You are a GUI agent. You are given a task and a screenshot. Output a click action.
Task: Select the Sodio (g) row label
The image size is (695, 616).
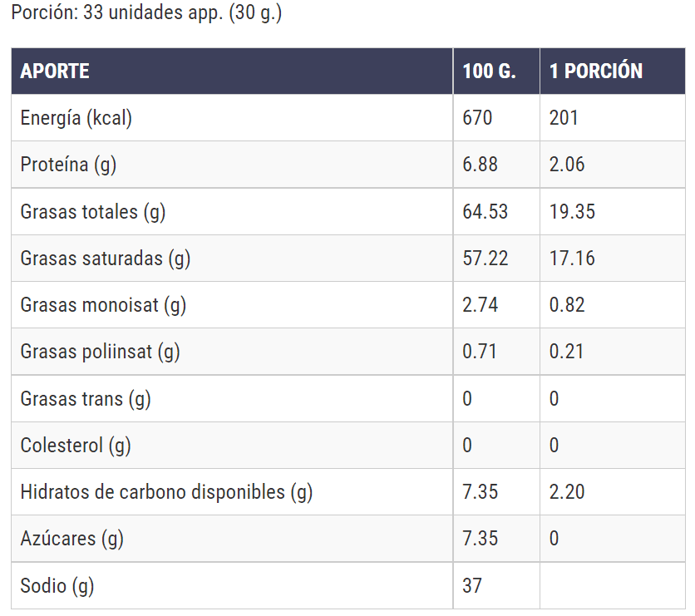pos(57,586)
